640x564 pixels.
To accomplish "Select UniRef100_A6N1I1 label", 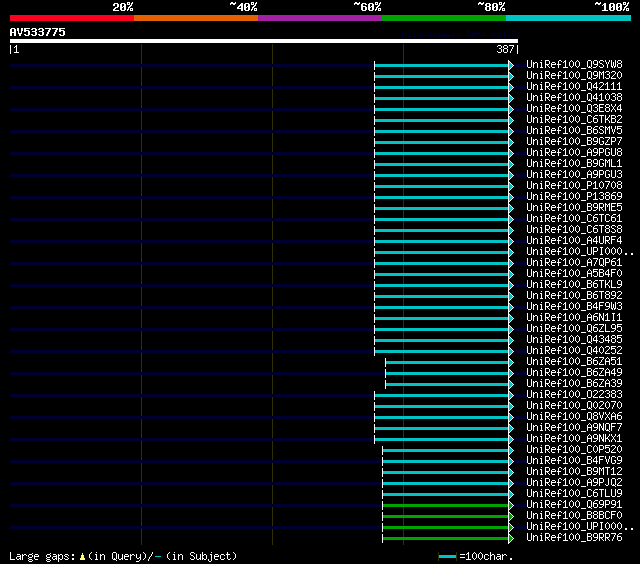I will pos(574,318).
